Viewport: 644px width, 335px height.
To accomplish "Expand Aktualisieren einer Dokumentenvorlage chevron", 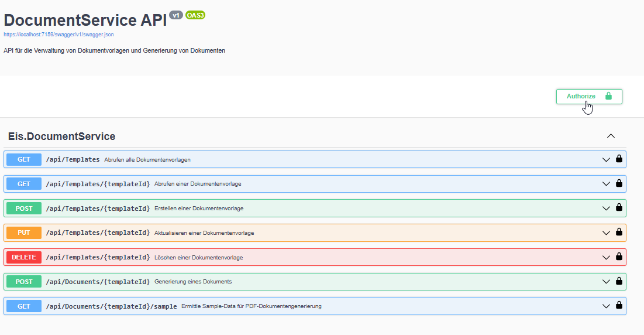I will (606, 233).
